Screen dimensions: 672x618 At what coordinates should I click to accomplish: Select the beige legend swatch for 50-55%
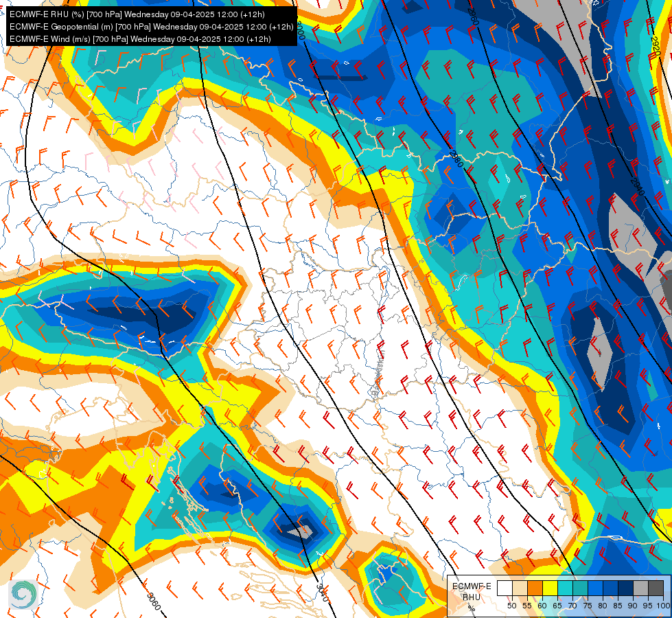click(520, 588)
